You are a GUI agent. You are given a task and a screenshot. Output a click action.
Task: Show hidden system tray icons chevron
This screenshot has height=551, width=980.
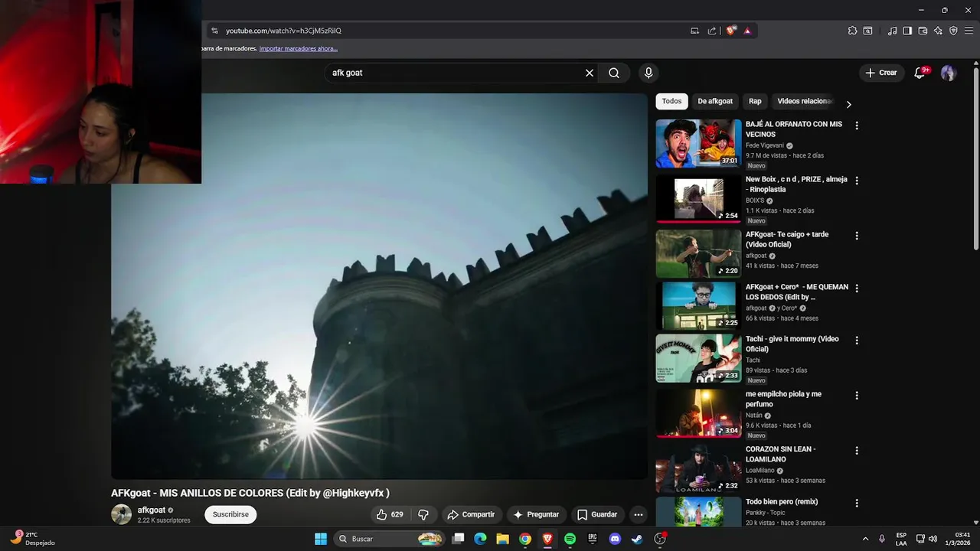click(x=865, y=539)
